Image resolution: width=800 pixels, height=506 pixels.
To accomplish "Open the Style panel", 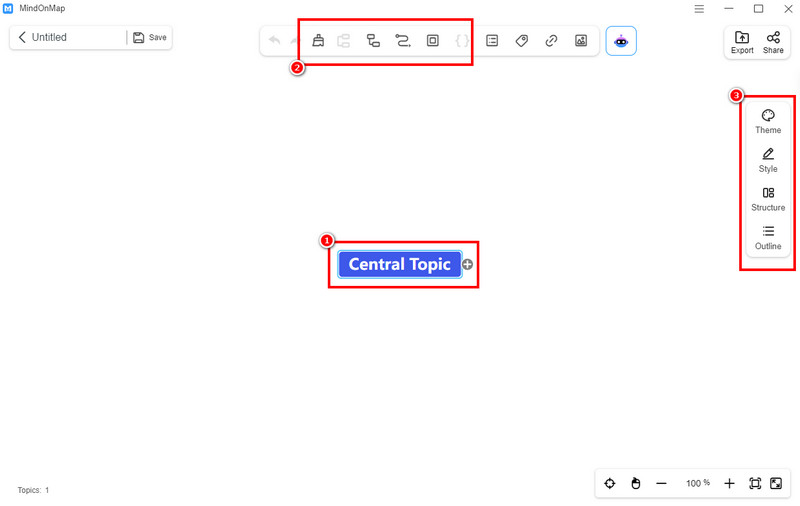I will pos(768,160).
